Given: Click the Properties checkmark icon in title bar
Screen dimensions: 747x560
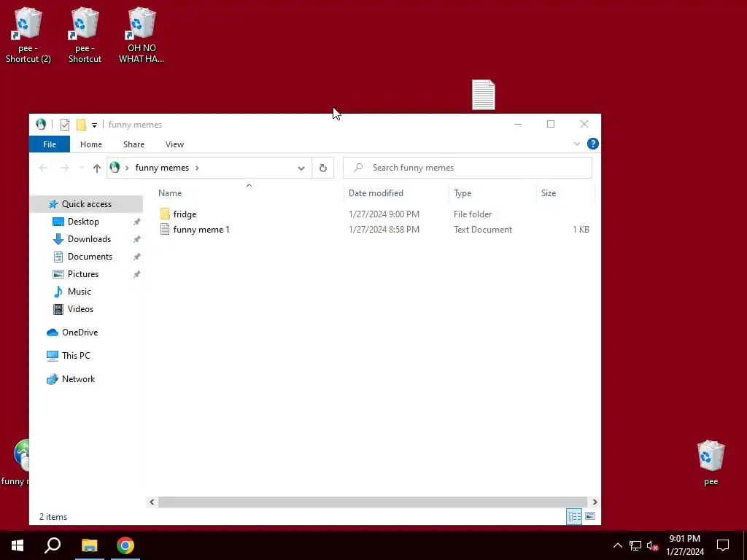Looking at the screenshot, I should 65,125.
